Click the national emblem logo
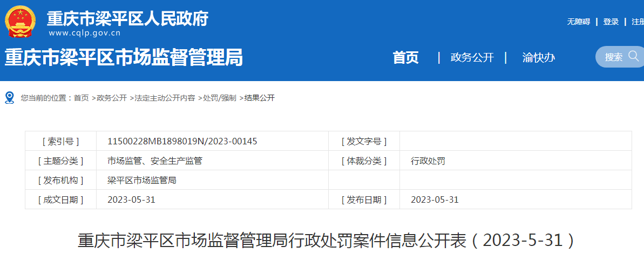This screenshot has width=644, height=253. click(20, 22)
